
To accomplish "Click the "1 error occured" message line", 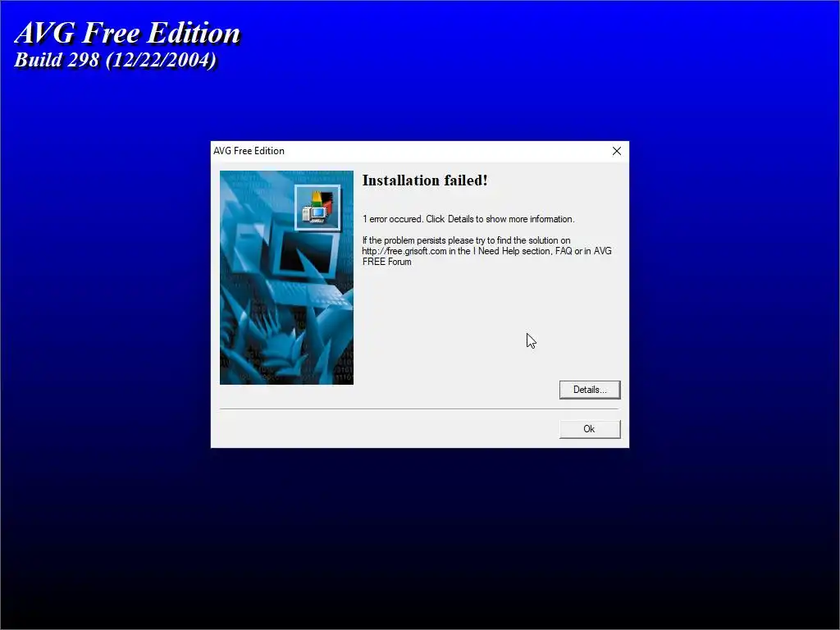I will tap(468, 219).
